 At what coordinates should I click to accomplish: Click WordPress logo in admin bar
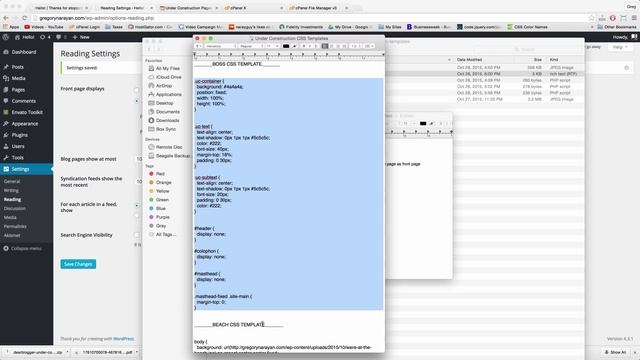point(6,37)
